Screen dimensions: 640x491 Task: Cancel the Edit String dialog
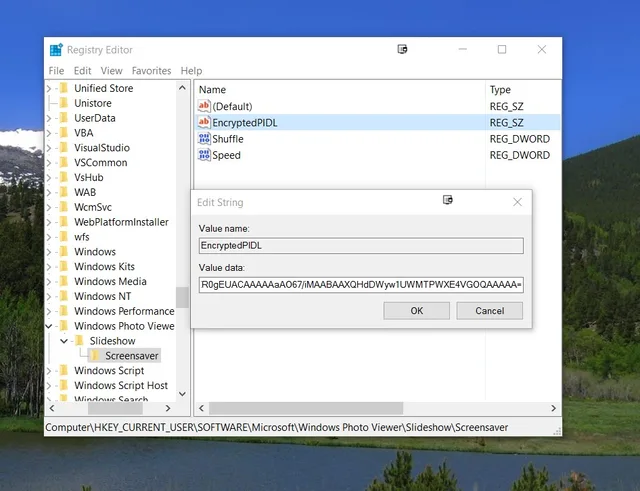pyautogui.click(x=489, y=311)
